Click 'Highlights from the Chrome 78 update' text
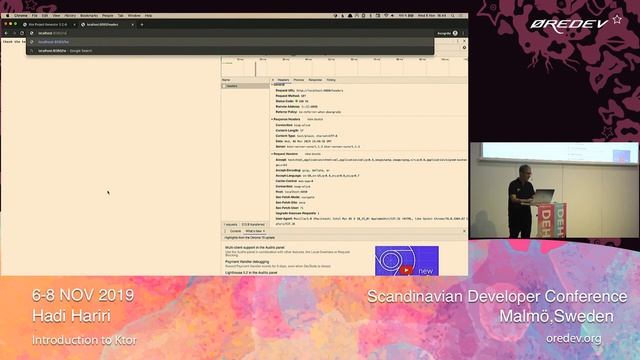The image size is (640, 360). [250, 238]
